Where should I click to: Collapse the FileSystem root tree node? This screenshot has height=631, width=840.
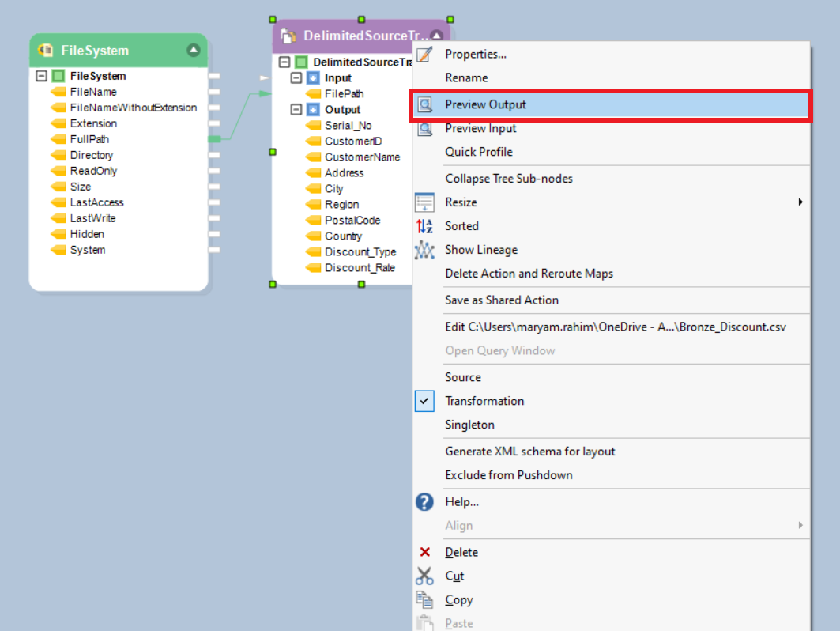click(x=42, y=77)
